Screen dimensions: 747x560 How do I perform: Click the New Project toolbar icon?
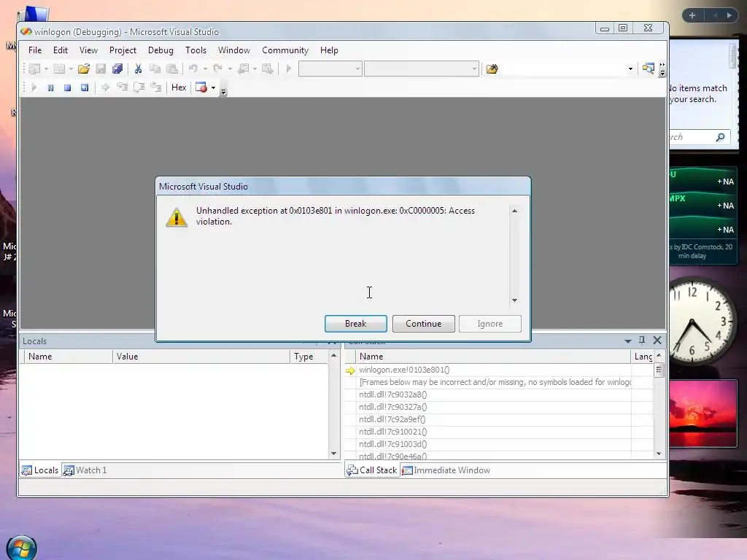tap(34, 69)
